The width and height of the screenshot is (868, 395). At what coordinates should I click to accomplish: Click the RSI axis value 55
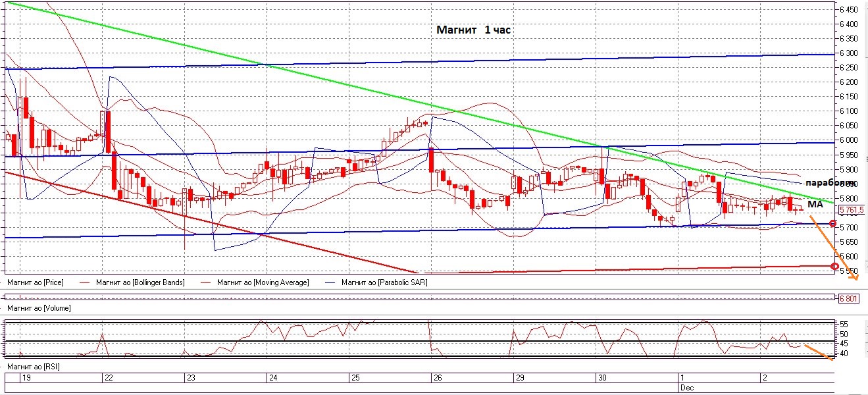[843, 325]
